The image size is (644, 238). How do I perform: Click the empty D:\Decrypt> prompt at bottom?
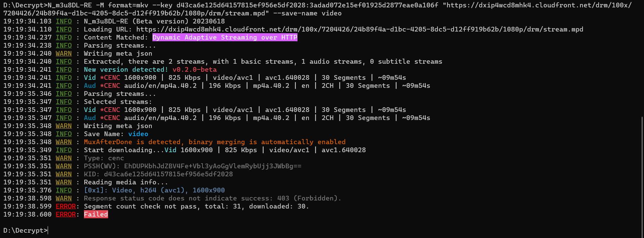(25, 231)
